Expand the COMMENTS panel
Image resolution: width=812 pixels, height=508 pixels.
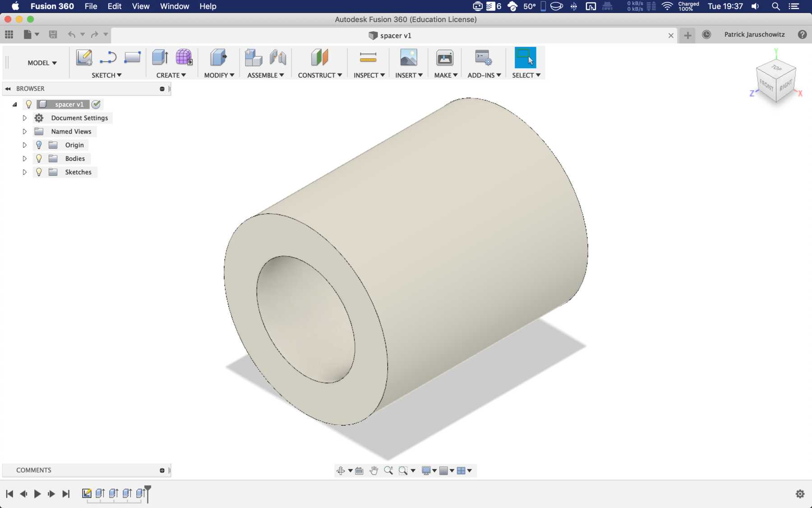(x=162, y=471)
